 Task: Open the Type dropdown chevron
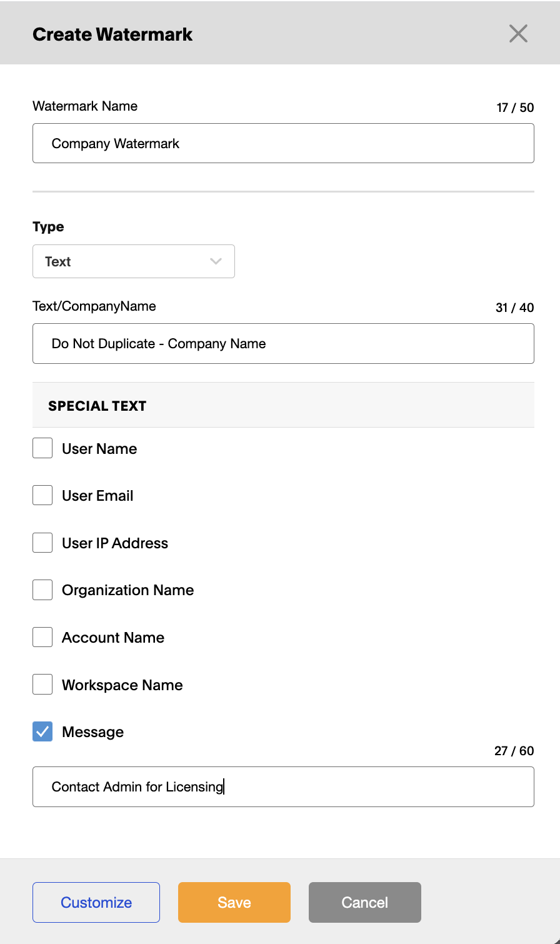tap(216, 261)
